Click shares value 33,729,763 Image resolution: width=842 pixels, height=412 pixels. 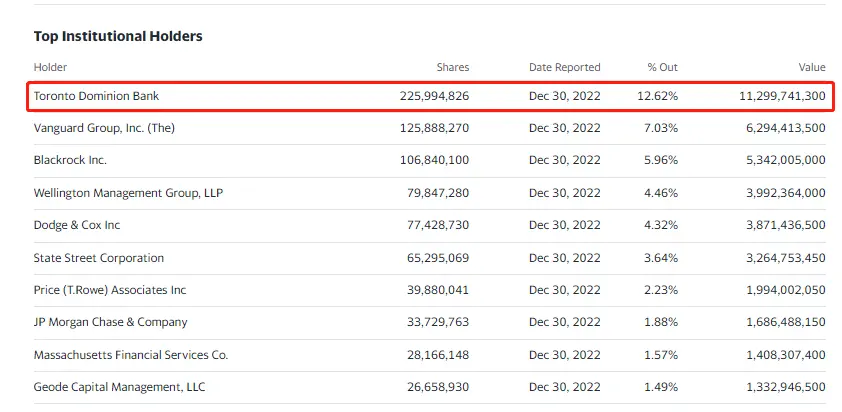tap(438, 322)
